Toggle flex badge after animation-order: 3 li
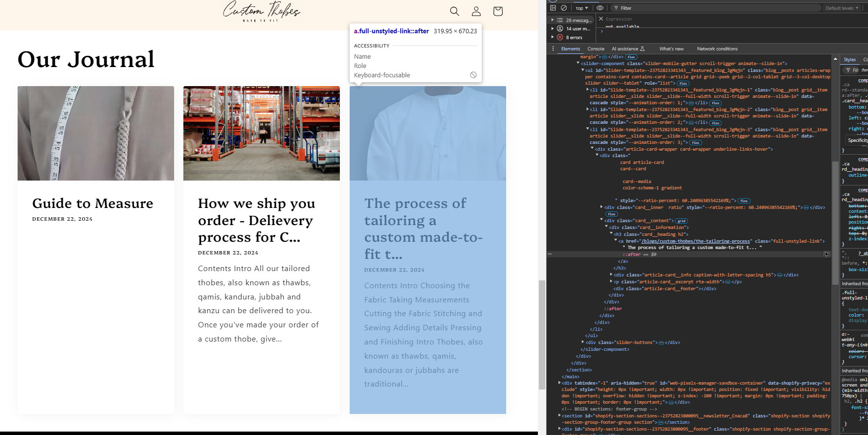This screenshot has height=435, width=868. pyautogui.click(x=695, y=143)
